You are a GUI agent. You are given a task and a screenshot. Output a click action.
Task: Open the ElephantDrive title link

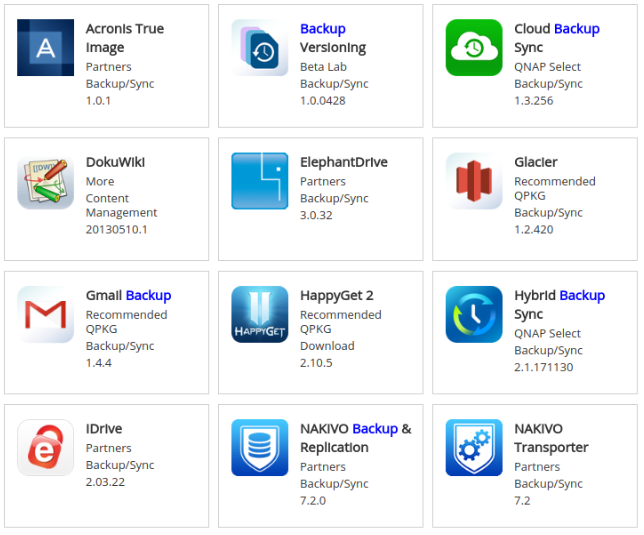point(344,162)
